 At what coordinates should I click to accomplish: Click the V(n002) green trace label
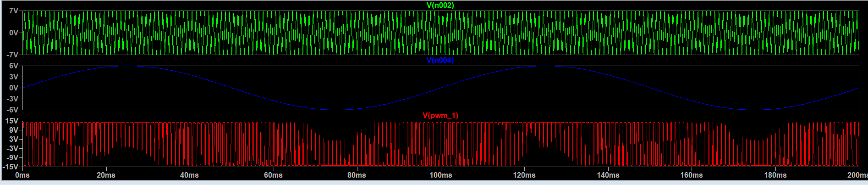click(x=440, y=6)
